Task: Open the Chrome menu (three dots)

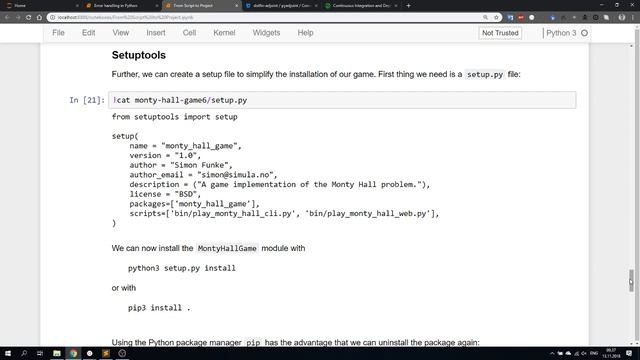Action: [x=633, y=18]
